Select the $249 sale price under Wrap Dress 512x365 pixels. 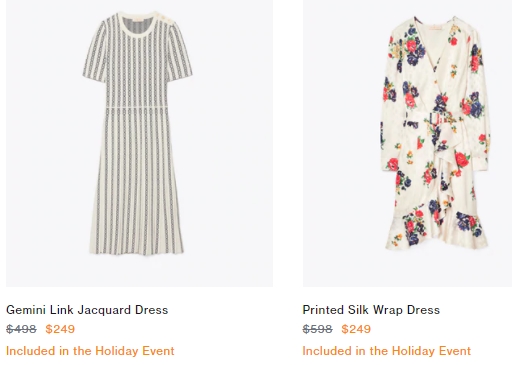[x=356, y=329]
